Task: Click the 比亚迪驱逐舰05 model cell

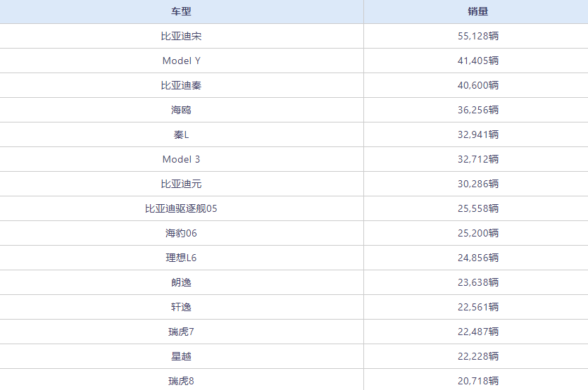Action: click(181, 208)
